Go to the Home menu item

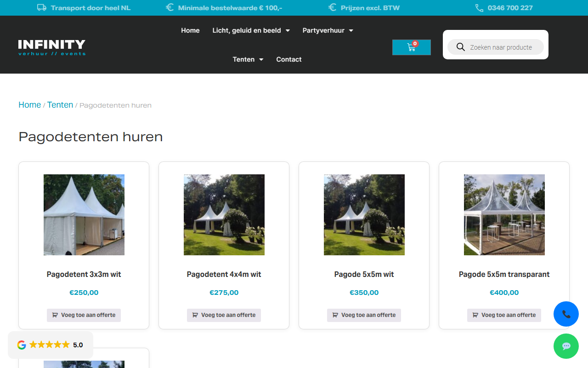tap(190, 30)
